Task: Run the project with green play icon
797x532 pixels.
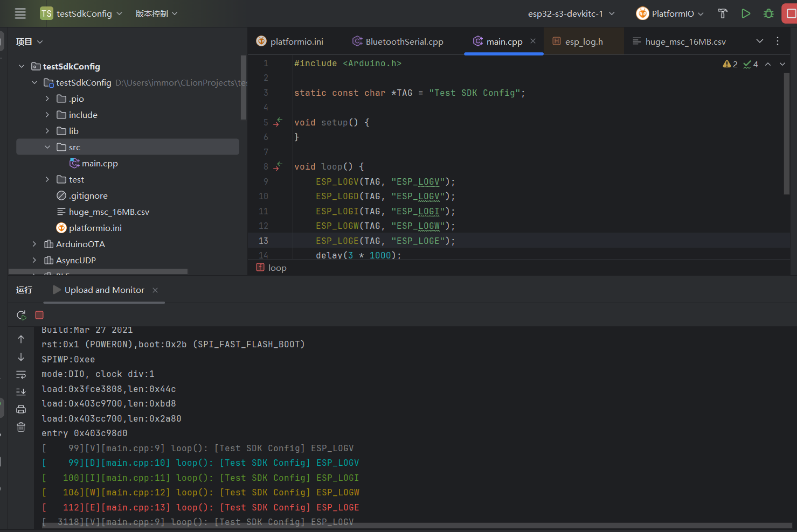Action: 746,13
